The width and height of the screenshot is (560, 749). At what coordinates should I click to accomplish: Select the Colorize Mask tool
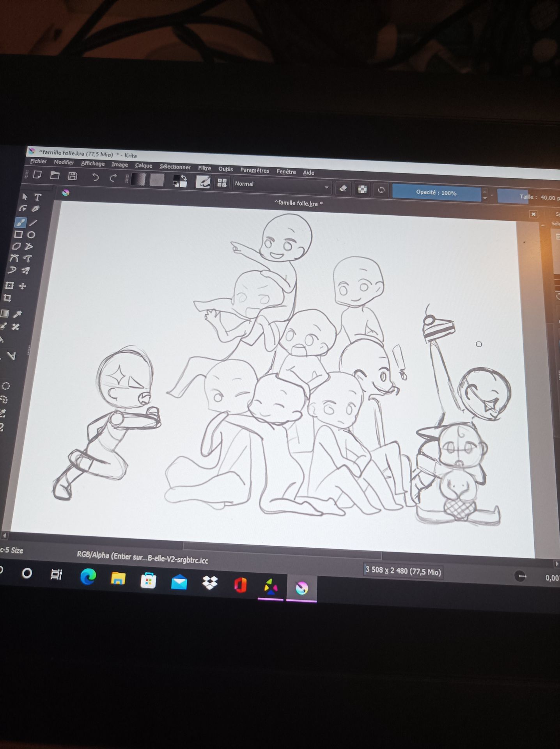[x=3, y=326]
